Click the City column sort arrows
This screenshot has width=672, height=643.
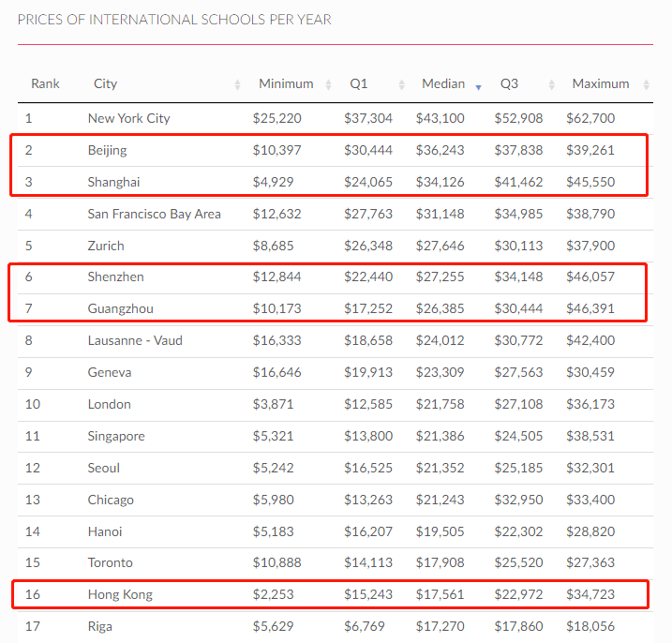[238, 84]
